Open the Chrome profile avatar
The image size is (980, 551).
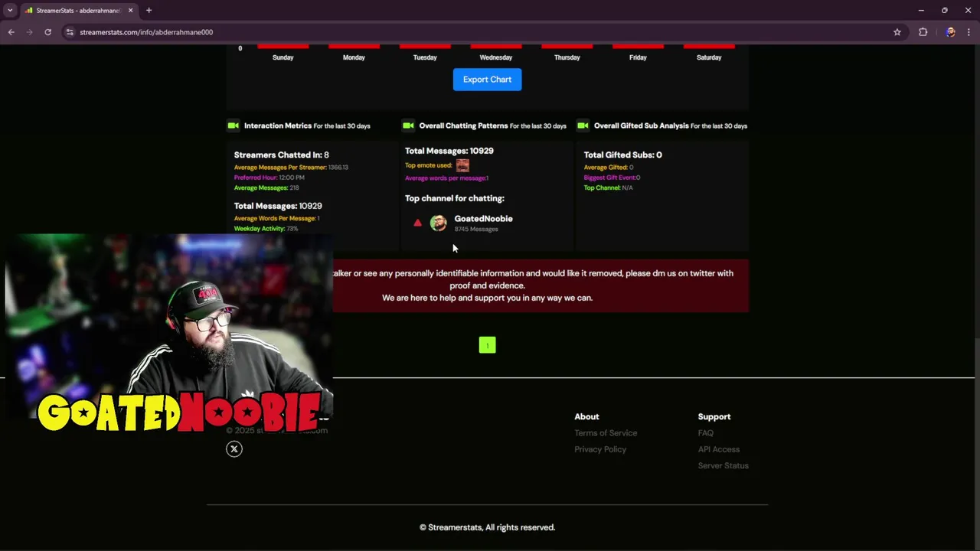tap(950, 32)
